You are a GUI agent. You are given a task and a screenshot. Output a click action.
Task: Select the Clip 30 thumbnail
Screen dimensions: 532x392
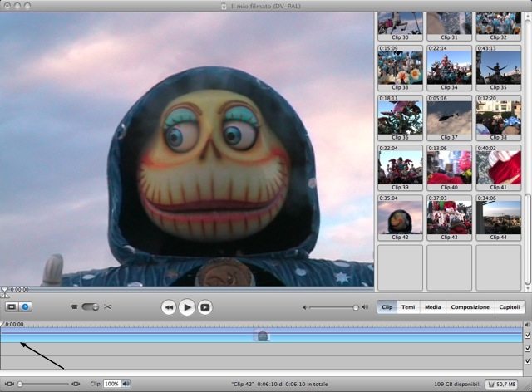[401, 27]
